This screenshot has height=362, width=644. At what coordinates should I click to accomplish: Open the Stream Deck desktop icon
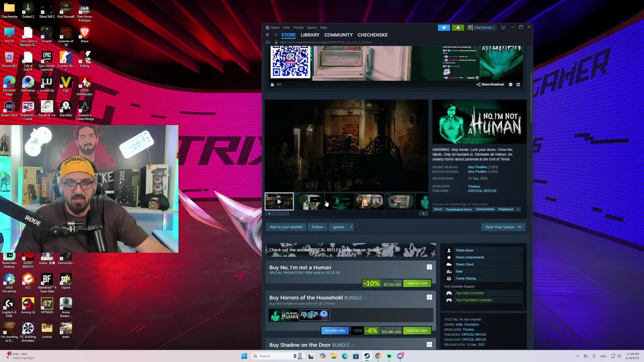[x=9, y=109]
